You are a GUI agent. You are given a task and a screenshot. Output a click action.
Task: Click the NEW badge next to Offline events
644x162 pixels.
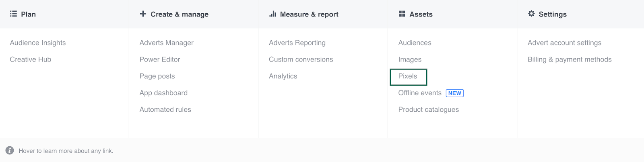coord(455,93)
